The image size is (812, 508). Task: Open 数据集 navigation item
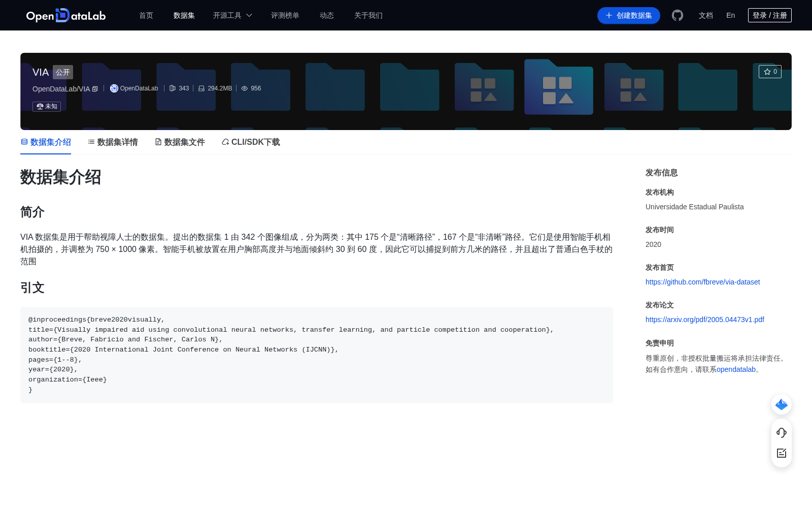tap(184, 15)
